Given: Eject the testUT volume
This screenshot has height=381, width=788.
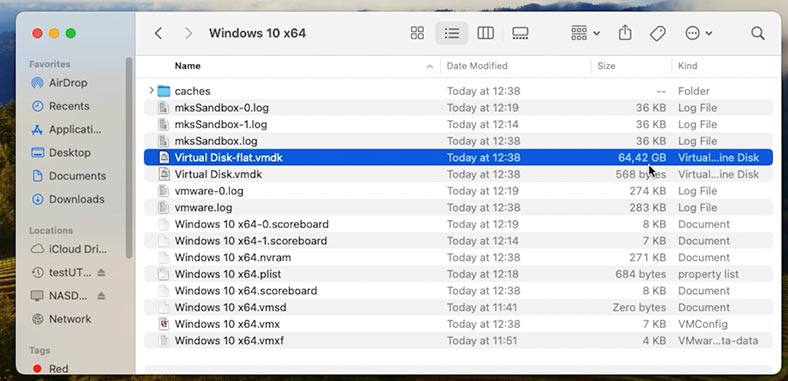Looking at the screenshot, I should click(x=101, y=272).
